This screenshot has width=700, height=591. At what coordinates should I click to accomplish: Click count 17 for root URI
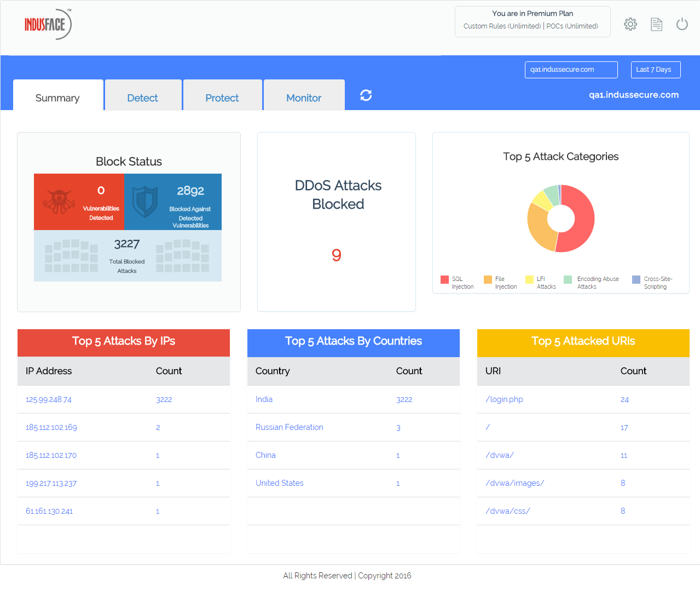(x=624, y=427)
